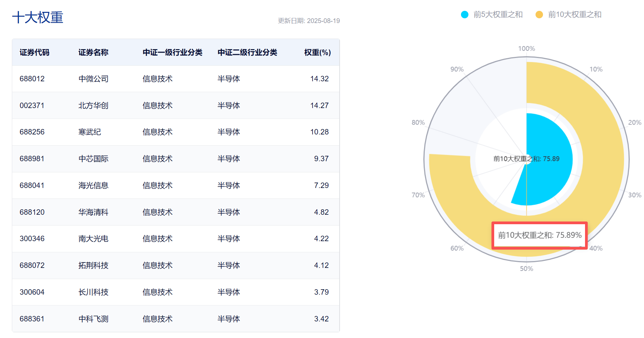Screen dimensions: 644x338
Task: Select security code 688361
Action: click(32, 319)
